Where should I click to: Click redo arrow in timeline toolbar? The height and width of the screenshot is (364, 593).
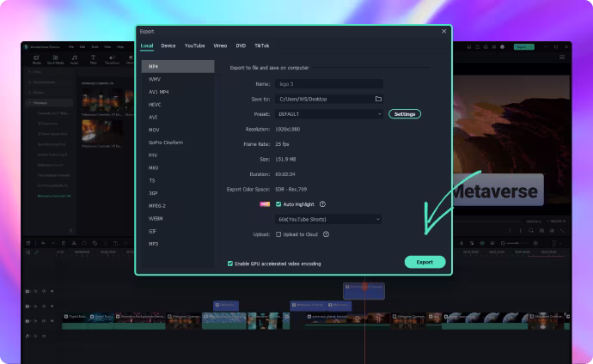53,244
